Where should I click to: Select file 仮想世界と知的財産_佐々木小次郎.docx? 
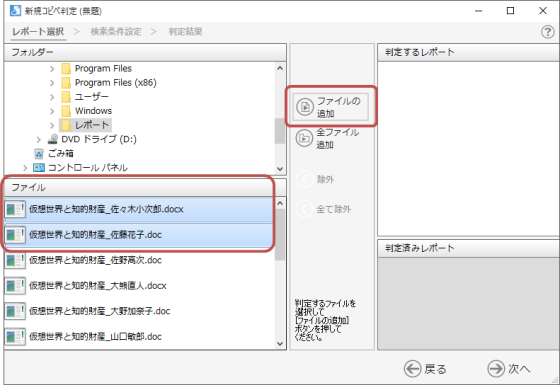pos(140,209)
